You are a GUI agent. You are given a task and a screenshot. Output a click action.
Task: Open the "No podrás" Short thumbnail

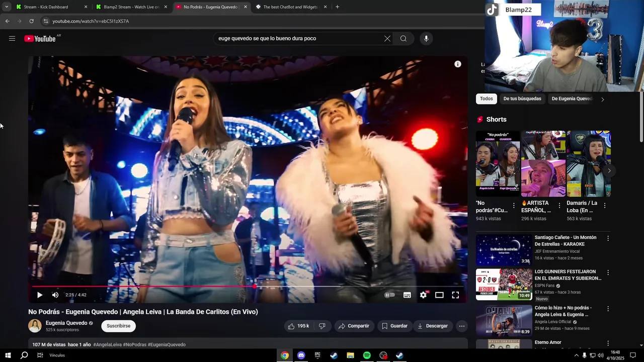pyautogui.click(x=498, y=164)
